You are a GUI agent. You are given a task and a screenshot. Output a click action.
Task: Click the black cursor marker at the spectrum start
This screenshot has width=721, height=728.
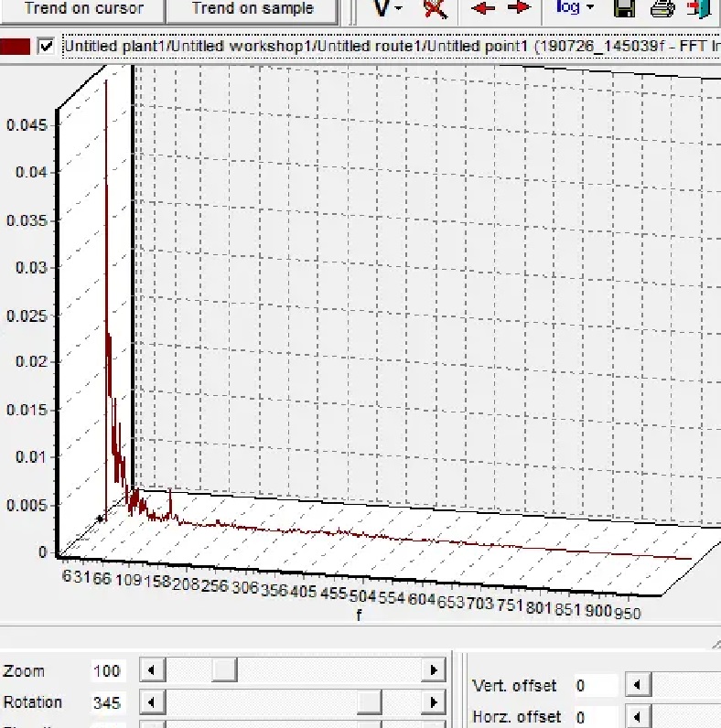(100, 519)
